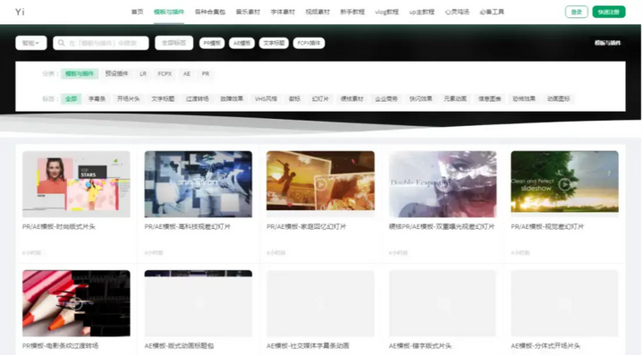Open the 智能 sort dropdown

click(x=31, y=43)
